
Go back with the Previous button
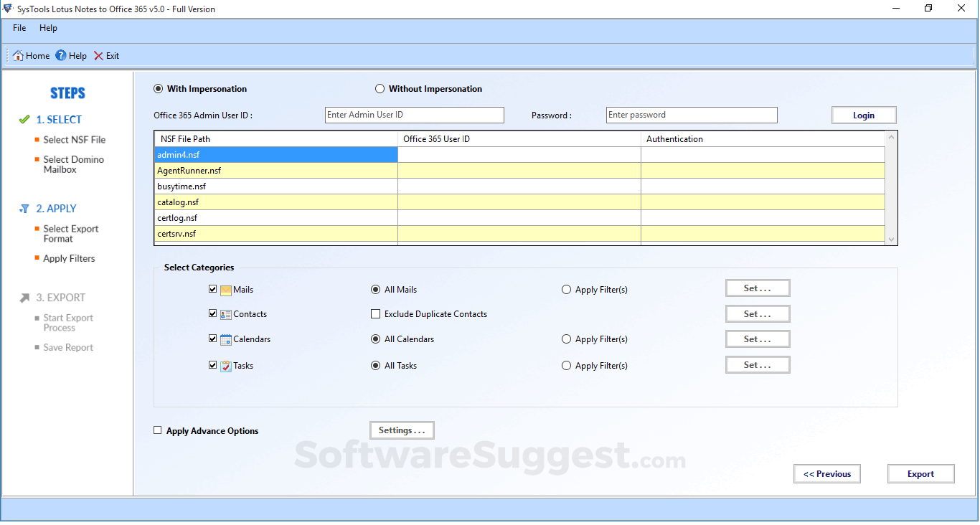pos(827,474)
